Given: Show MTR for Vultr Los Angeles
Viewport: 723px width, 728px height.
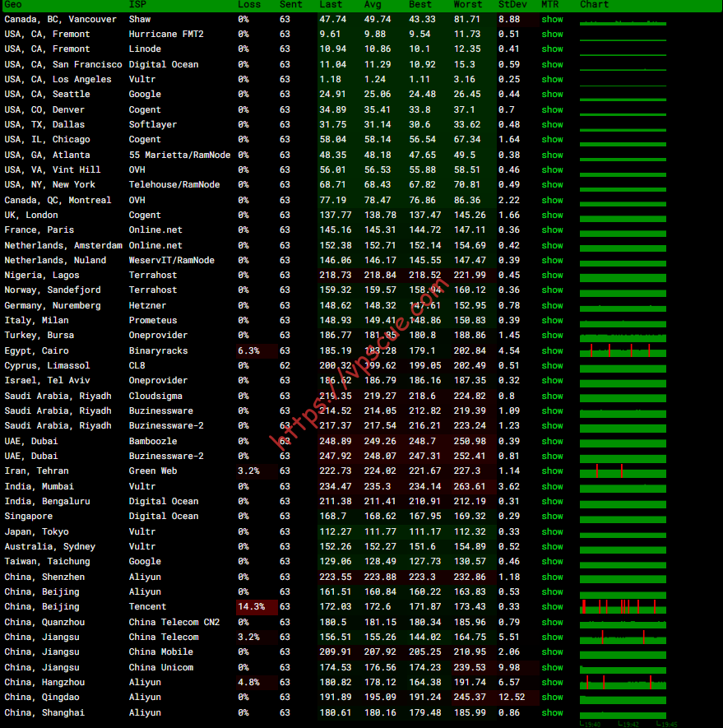Looking at the screenshot, I should tap(552, 80).
